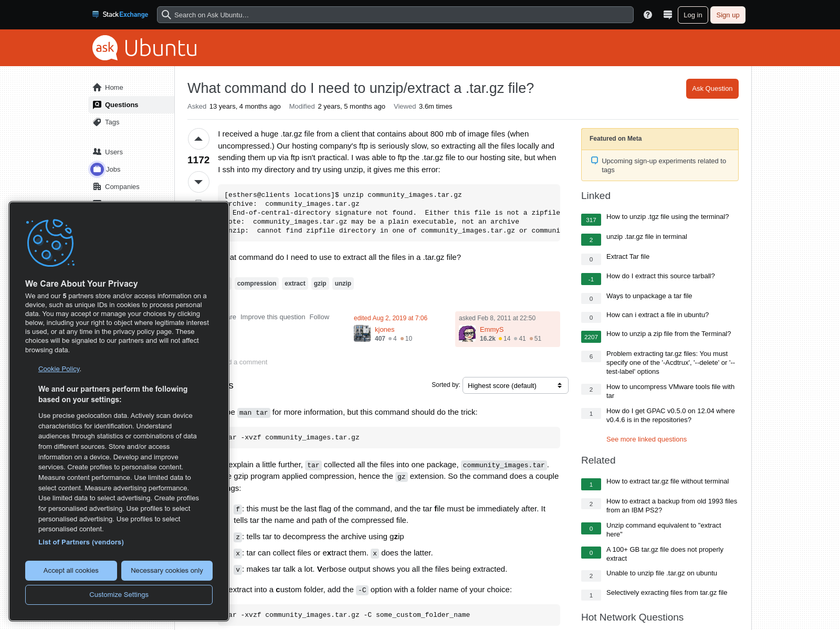
Task: Click the Companies building icon
Action: coord(97,186)
